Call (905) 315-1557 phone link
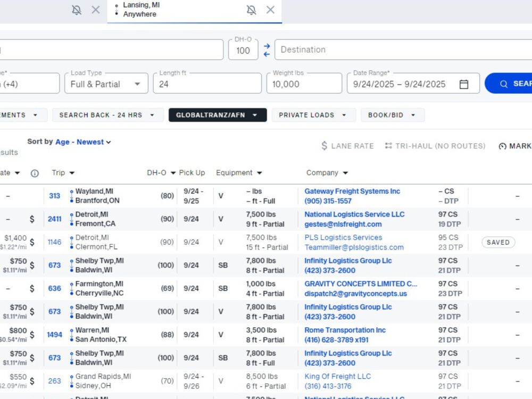The width and height of the screenshot is (532, 399). pos(328,201)
